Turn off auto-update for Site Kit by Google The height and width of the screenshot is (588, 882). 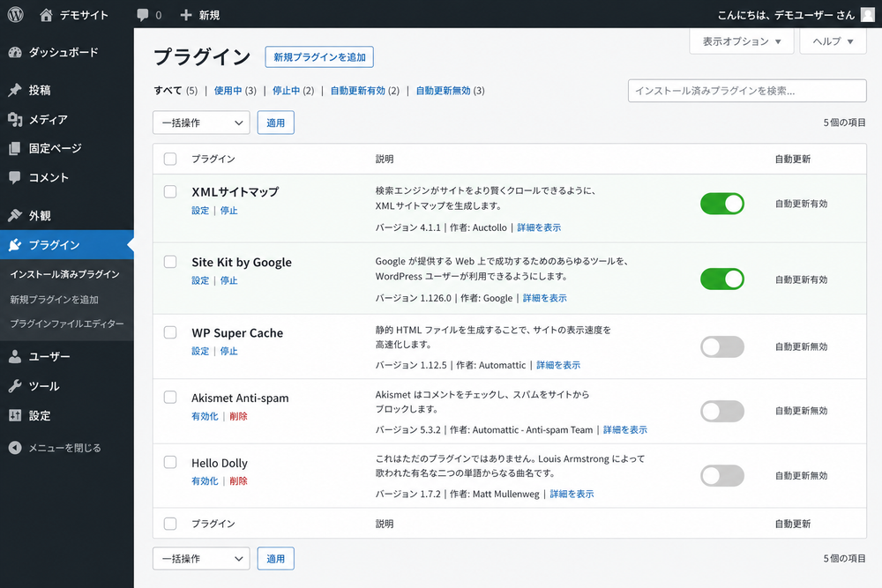pos(722,279)
